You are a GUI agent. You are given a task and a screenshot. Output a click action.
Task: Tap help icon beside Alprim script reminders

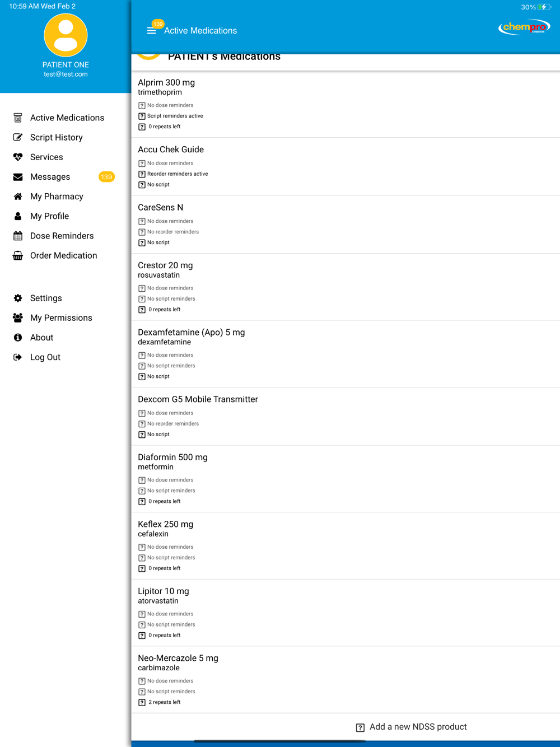tap(142, 116)
